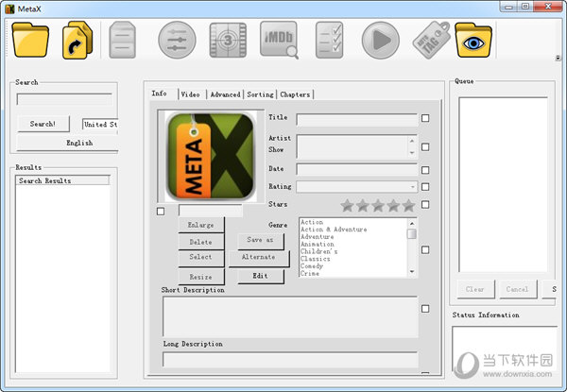Click the gray play button icon
The image size is (567, 392).
pos(381,40)
